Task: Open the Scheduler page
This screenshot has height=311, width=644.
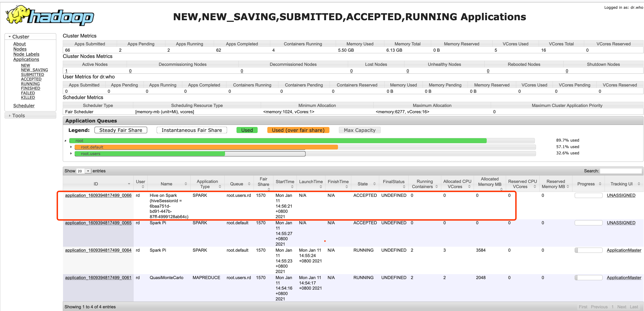Action: (x=24, y=106)
